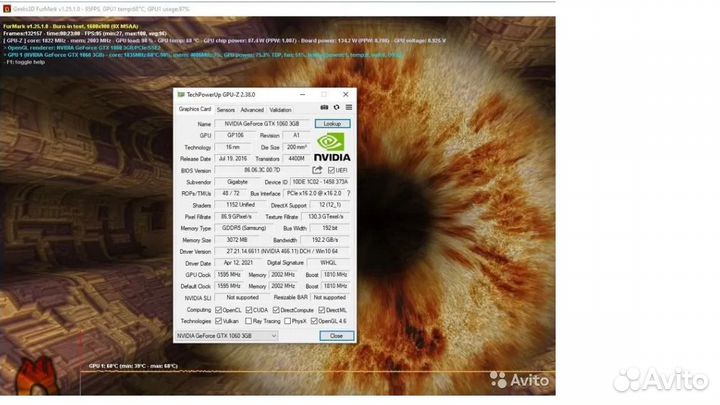The image size is (720, 405).
Task: Click the ROPs/TMUs value 48 / 72
Action: [231, 193]
